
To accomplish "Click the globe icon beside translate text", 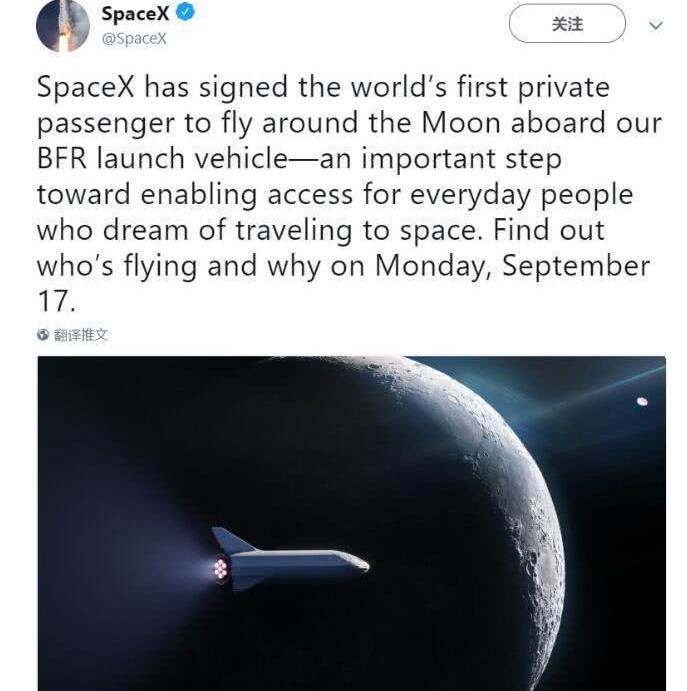I will (x=43, y=336).
